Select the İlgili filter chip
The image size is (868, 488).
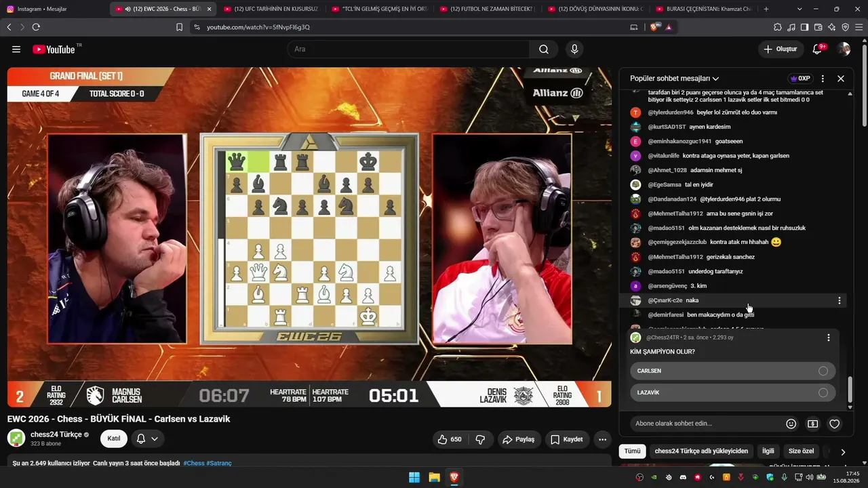pos(768,451)
